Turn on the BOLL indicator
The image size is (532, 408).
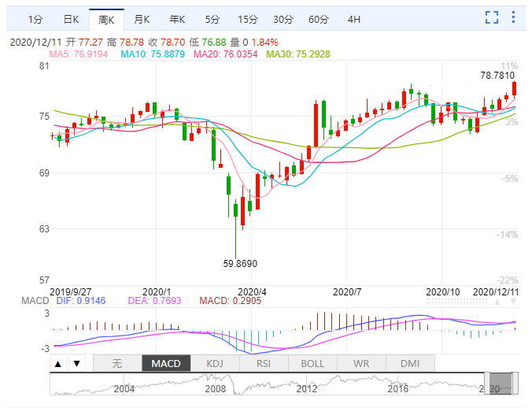pyautogui.click(x=312, y=364)
